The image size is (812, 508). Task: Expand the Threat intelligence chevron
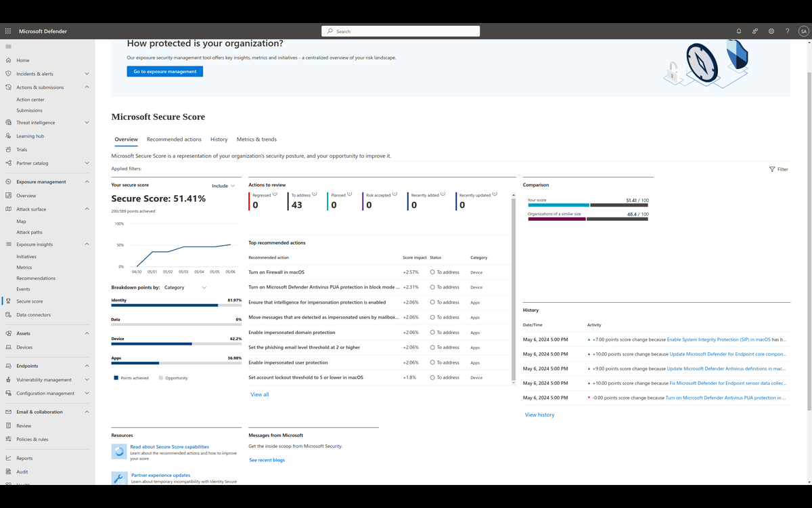point(87,123)
